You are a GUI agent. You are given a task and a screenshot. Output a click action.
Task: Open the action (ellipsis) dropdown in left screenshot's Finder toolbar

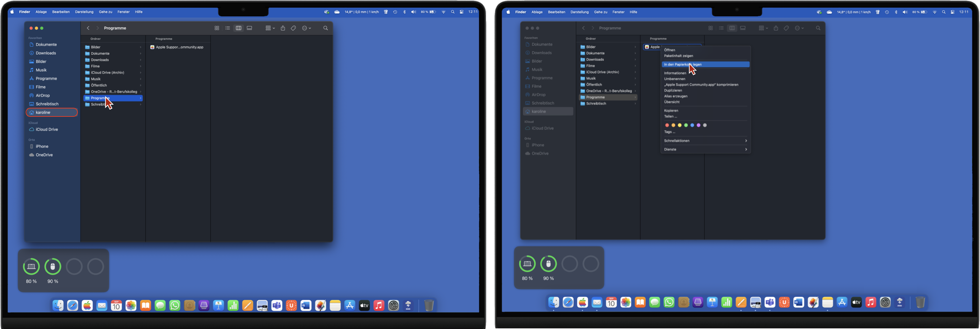(x=306, y=28)
